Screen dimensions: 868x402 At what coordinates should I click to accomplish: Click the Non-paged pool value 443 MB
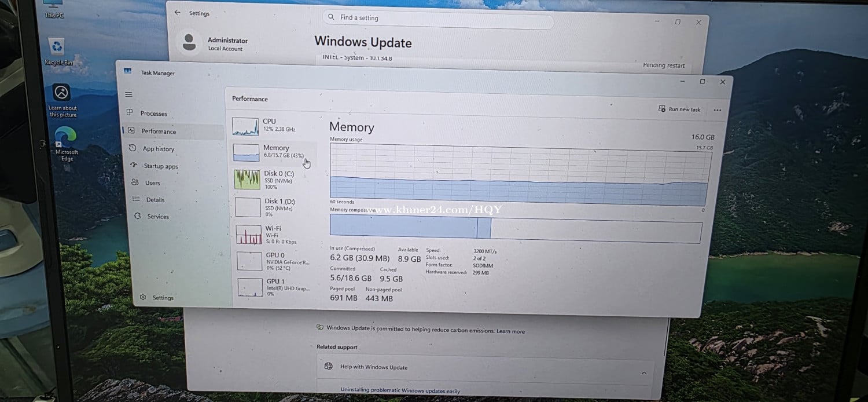click(379, 298)
